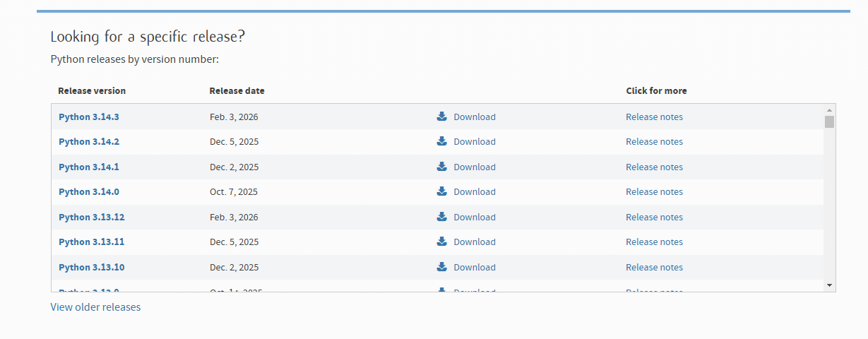The width and height of the screenshot is (868, 339).
Task: View release notes for Python 3.14.3
Action: pyautogui.click(x=654, y=117)
